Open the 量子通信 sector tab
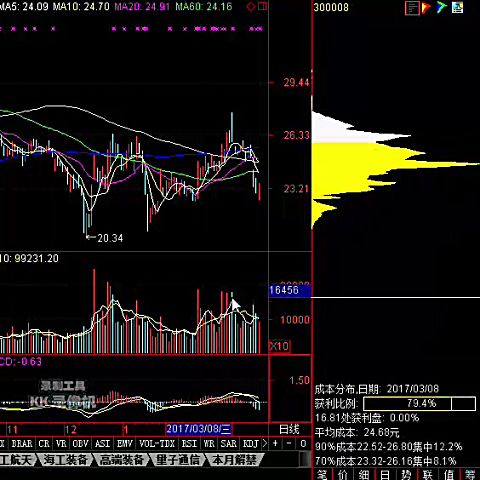 pyautogui.click(x=178, y=460)
